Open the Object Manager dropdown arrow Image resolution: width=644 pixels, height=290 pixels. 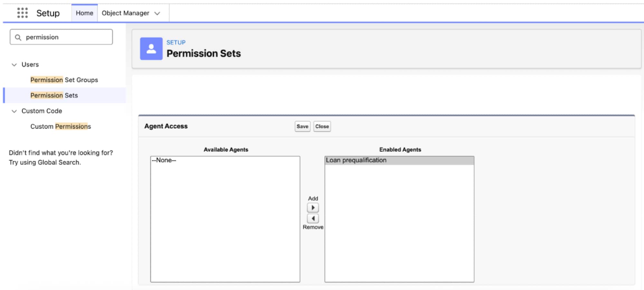157,13
